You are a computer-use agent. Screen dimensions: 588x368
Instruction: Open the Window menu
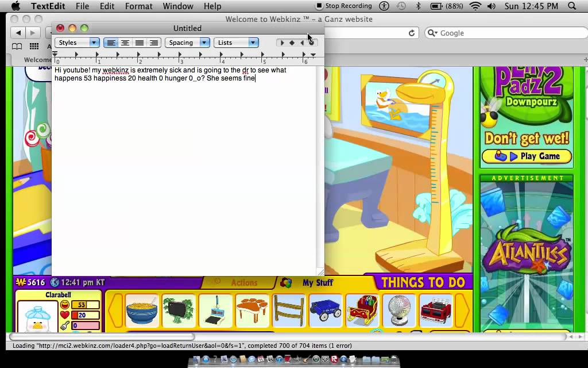tap(178, 6)
